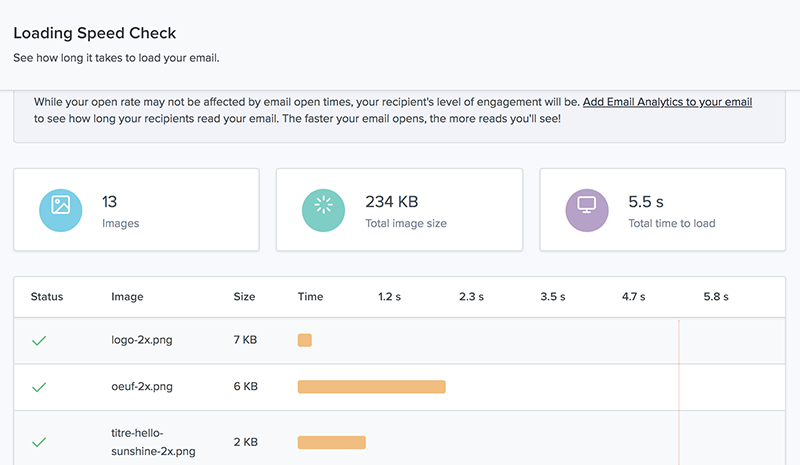800x465 pixels.
Task: Click the Size column header
Action: (244, 297)
